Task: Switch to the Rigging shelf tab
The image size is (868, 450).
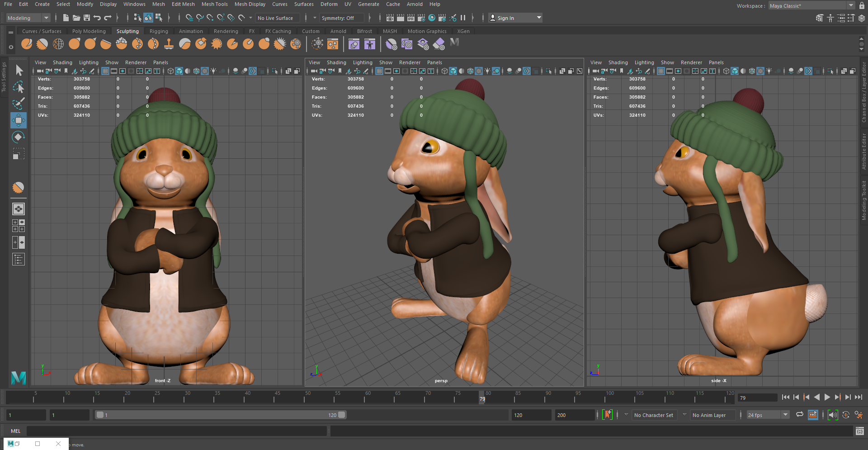Action: tap(159, 31)
